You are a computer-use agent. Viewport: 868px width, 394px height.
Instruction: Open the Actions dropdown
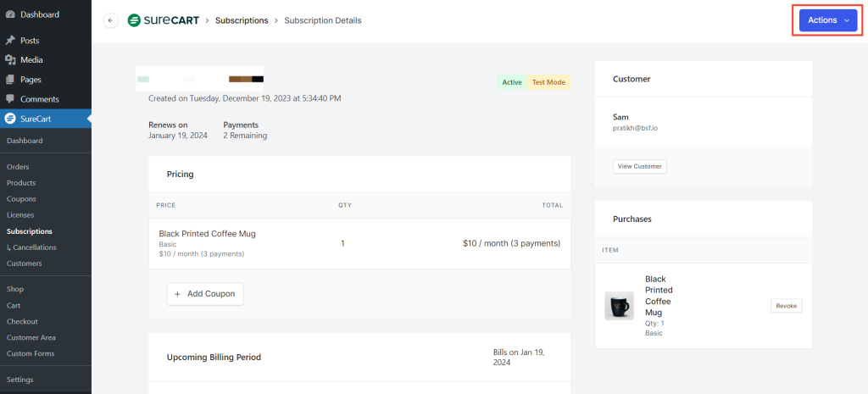point(828,20)
